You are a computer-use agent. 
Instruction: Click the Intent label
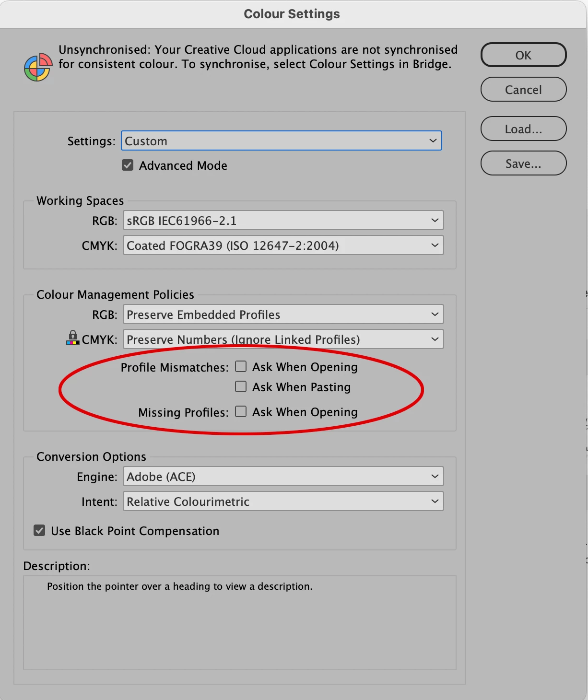coord(99,502)
